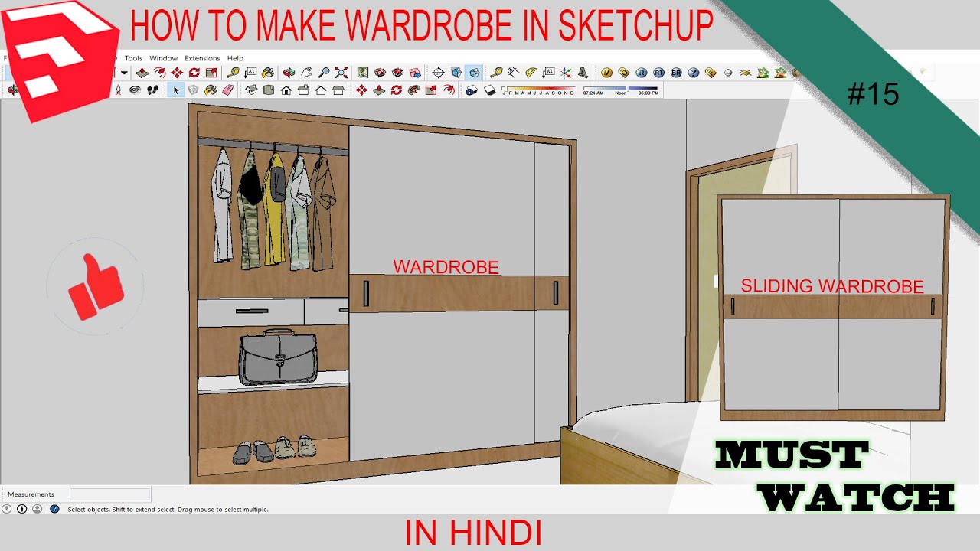Open the Extensions menu
980x551 pixels.
[x=202, y=58]
